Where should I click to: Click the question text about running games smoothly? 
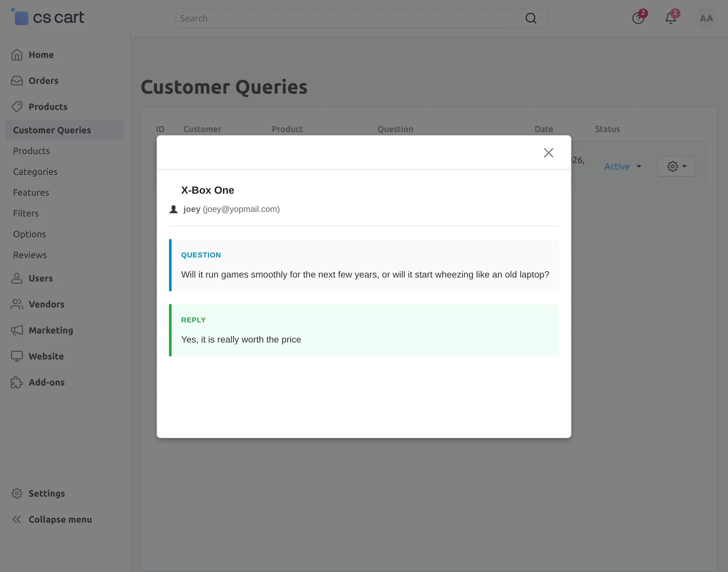click(365, 275)
